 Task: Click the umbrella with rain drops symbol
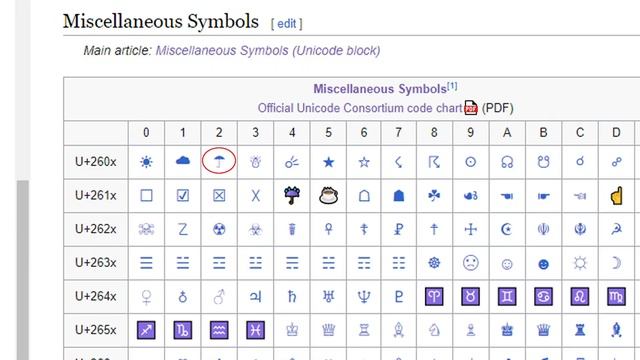(292, 196)
